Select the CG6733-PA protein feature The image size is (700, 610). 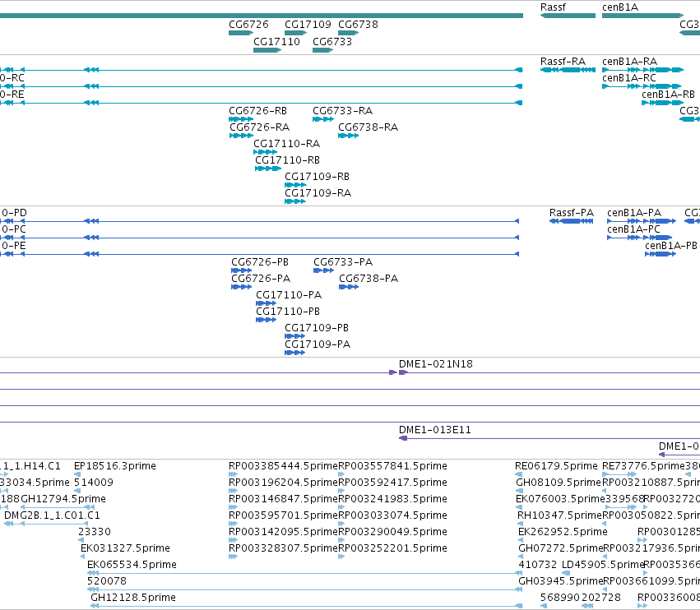point(323,270)
